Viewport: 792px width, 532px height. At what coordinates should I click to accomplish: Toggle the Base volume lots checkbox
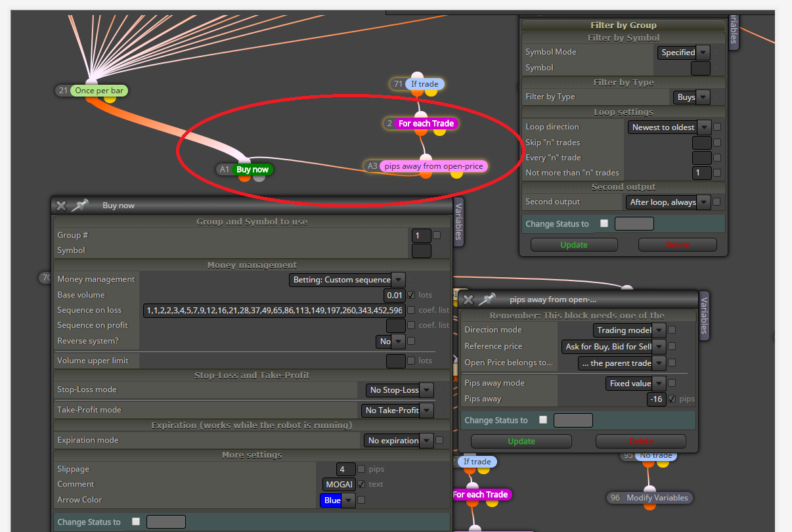click(411, 295)
